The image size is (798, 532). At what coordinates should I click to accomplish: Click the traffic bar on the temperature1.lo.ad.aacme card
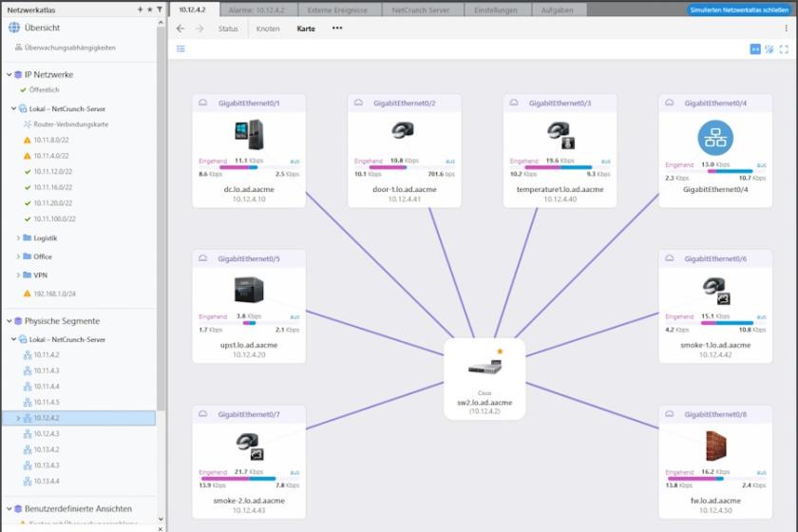559,167
